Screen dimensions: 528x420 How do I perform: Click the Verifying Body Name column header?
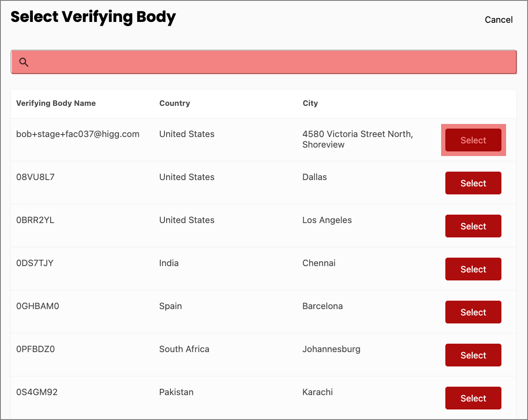(56, 103)
